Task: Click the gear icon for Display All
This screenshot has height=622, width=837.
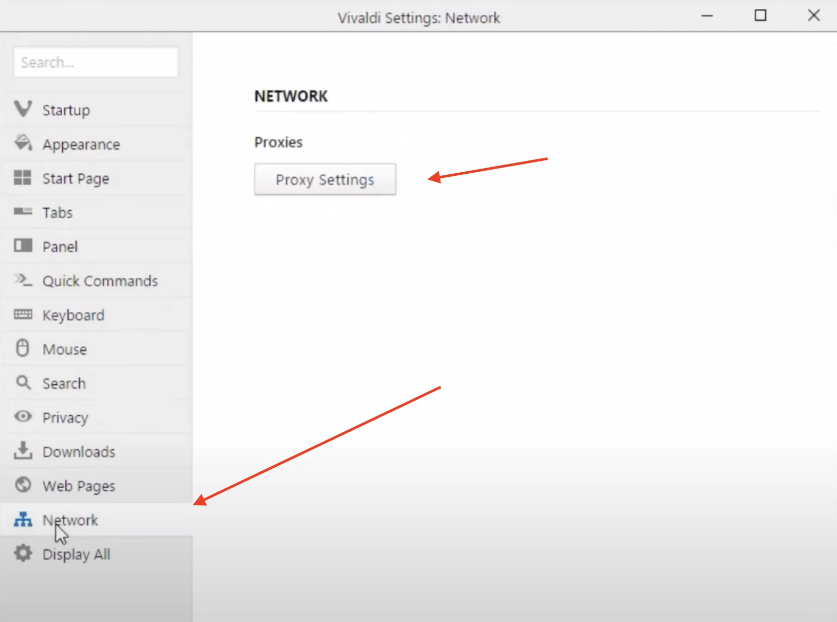Action: click(x=23, y=553)
